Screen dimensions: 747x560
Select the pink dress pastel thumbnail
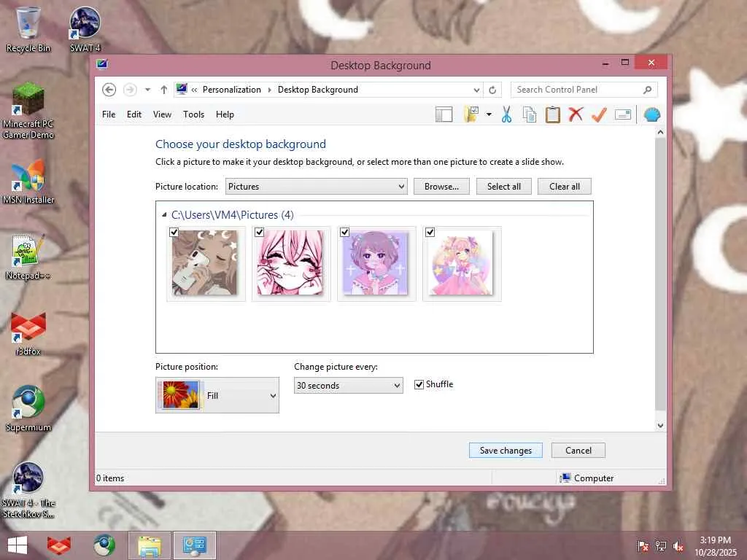click(461, 262)
